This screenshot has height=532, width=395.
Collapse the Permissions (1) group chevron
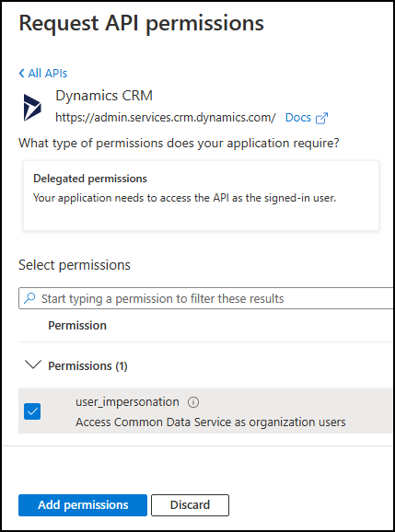click(33, 364)
